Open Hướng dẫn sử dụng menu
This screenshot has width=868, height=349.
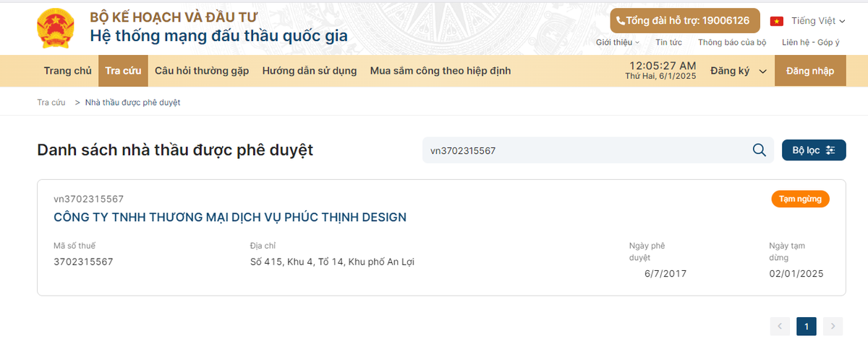click(310, 71)
